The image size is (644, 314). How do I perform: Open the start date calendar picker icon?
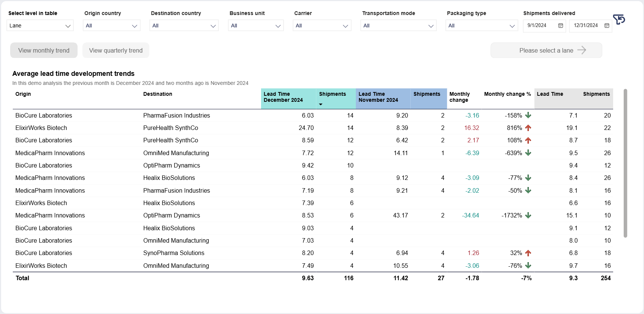560,26
